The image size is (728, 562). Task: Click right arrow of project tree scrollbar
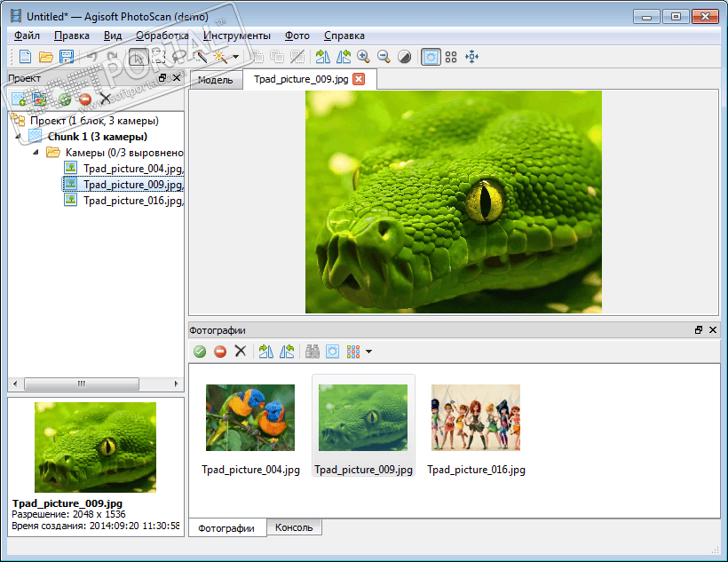point(176,384)
